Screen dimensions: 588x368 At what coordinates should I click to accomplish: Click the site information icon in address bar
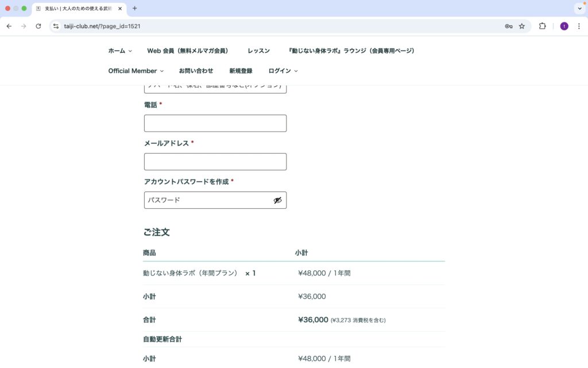[56, 26]
